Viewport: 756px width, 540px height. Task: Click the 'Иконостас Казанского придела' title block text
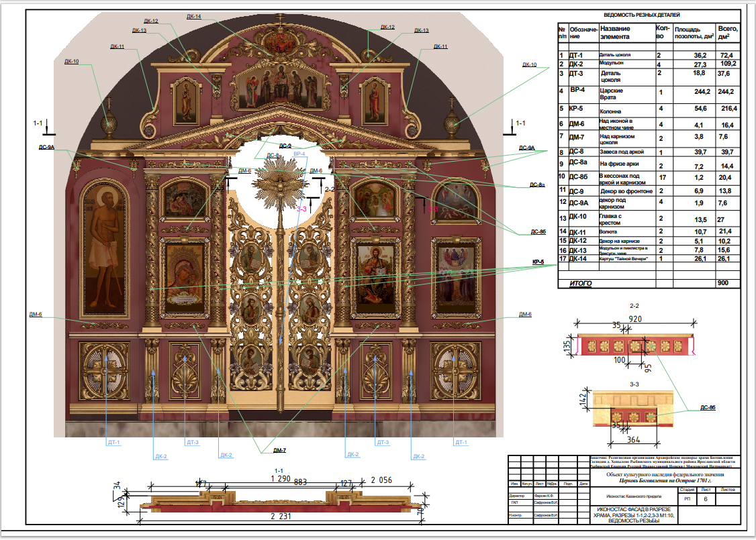(634, 496)
